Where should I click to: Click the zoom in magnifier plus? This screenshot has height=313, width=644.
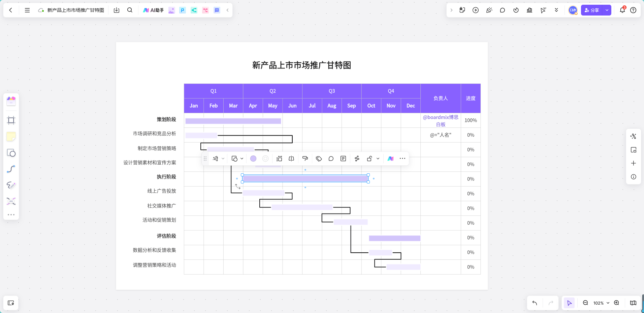coord(617,303)
